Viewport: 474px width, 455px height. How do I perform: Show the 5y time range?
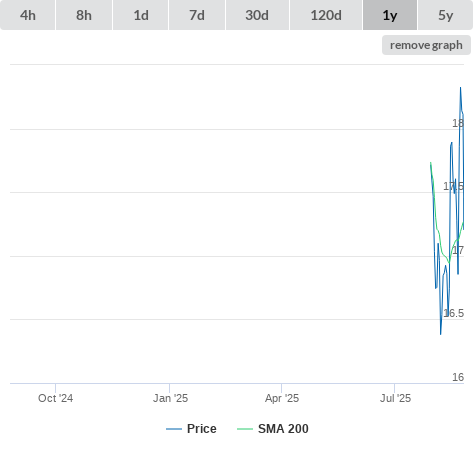445,15
